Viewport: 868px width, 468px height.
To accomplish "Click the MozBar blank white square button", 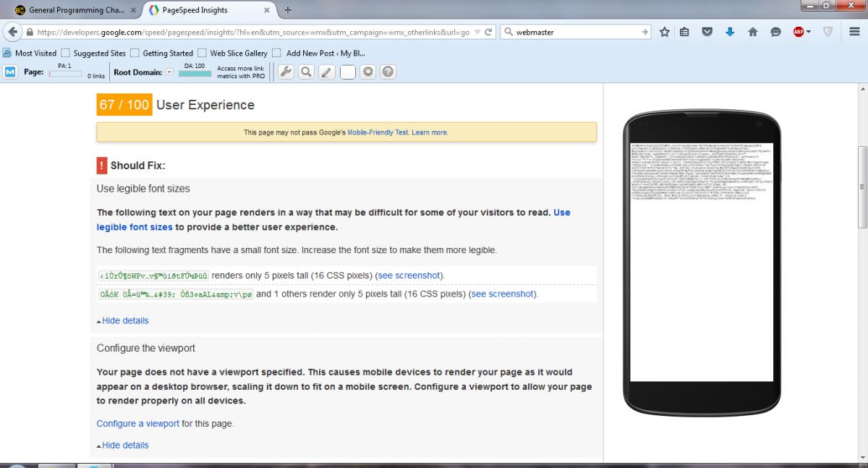I will (348, 72).
